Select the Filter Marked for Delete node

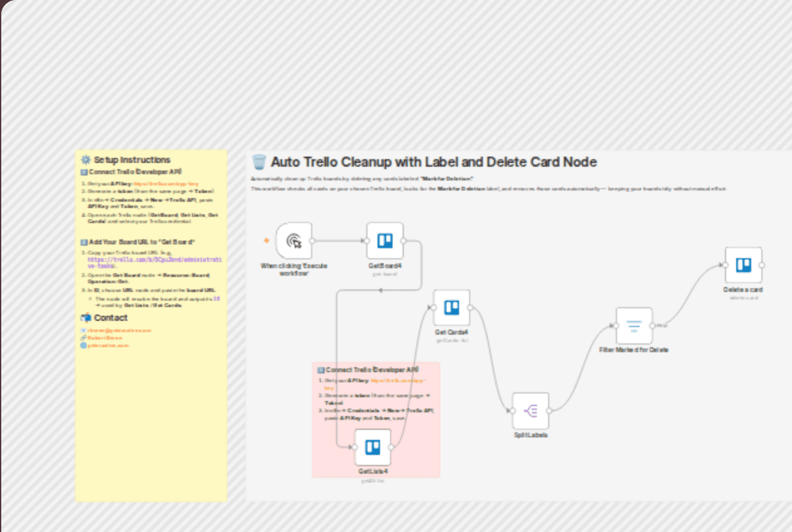(634, 325)
